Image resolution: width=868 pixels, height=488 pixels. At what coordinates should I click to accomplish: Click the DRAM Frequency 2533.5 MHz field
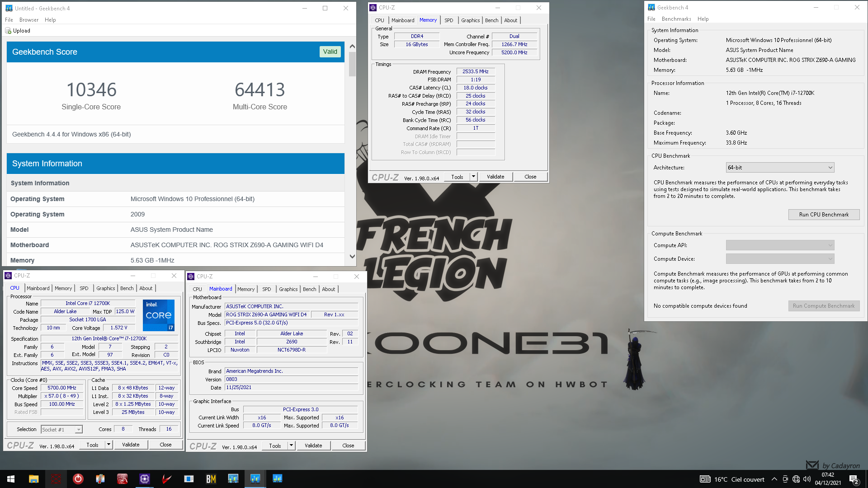(476, 71)
